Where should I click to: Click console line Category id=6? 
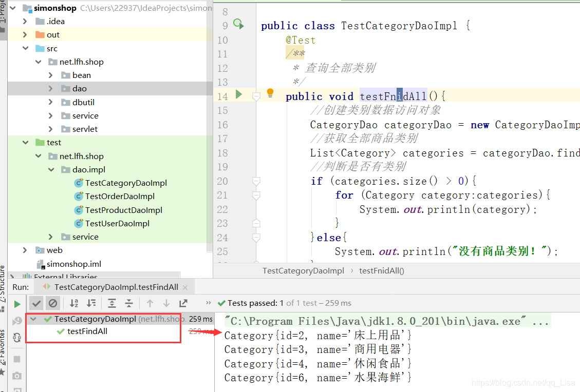pos(318,378)
